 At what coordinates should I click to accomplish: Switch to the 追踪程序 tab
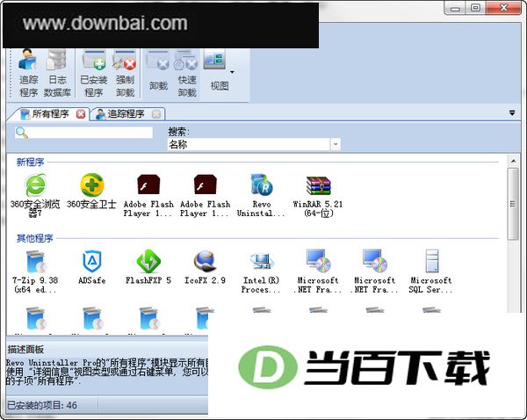coord(125,113)
